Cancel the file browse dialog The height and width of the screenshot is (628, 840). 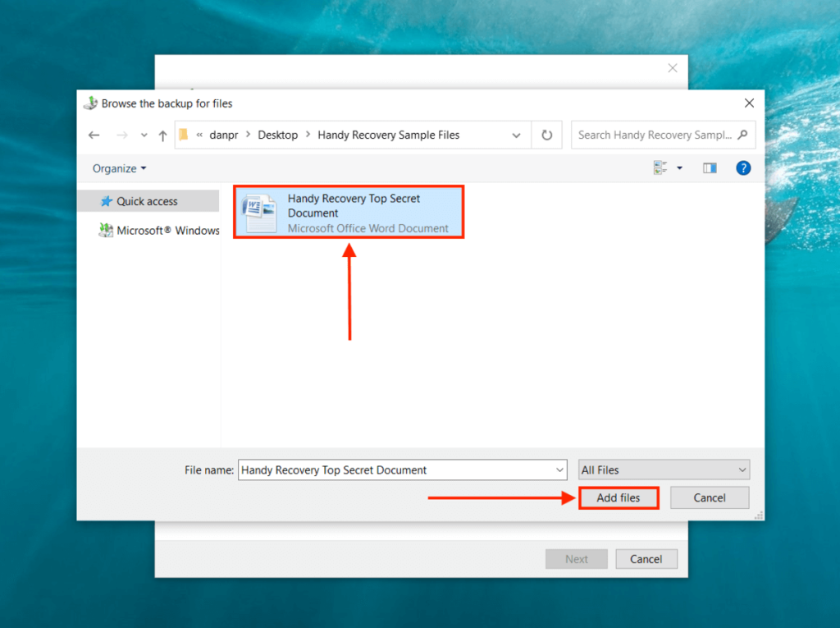(709, 497)
